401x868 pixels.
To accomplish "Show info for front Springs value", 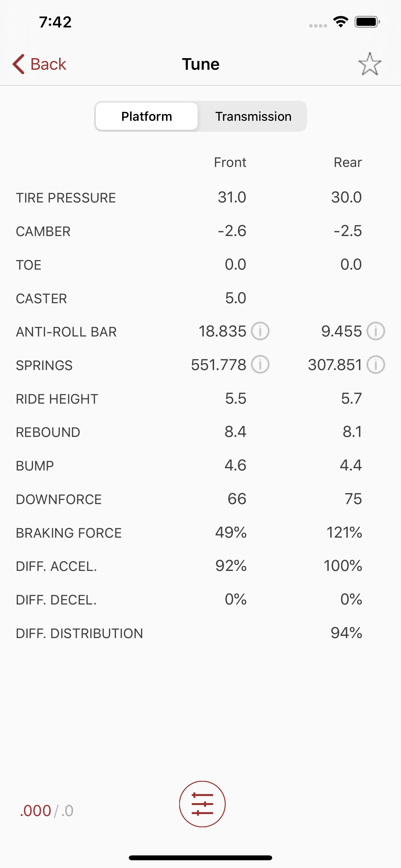I will tap(261, 364).
